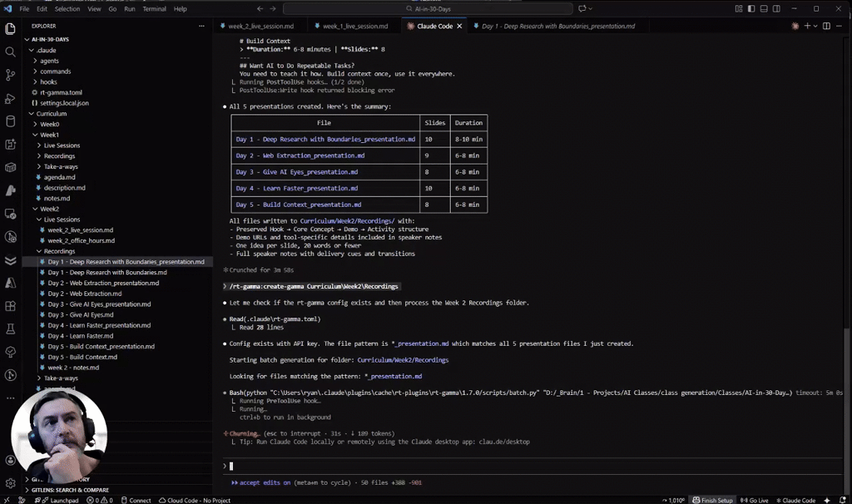Collapse the Week2 Recordings folder
852x504 pixels.
pyautogui.click(x=39, y=251)
